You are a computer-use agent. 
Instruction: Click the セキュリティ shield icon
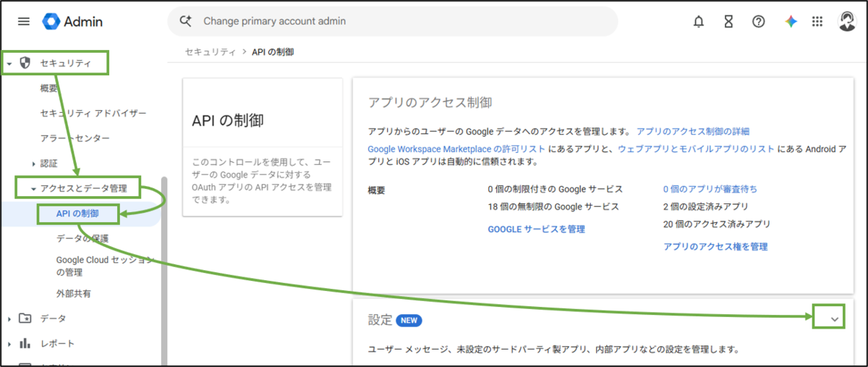tap(25, 63)
